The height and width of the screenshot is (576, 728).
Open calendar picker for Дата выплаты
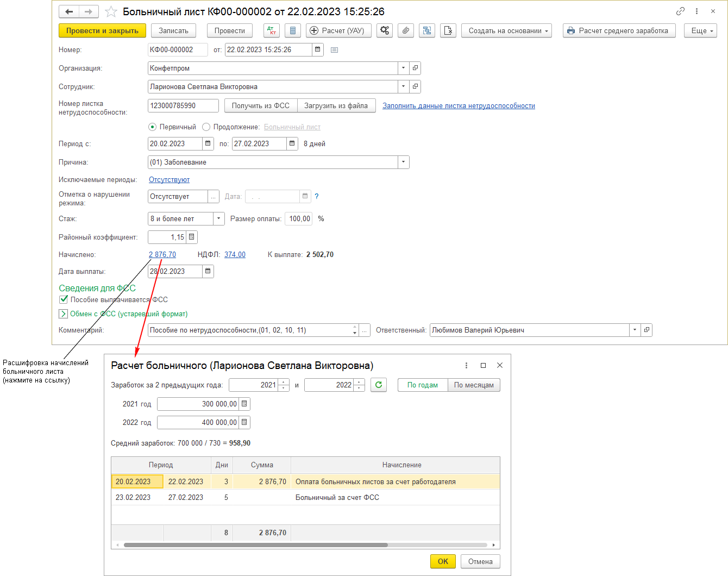tap(208, 271)
